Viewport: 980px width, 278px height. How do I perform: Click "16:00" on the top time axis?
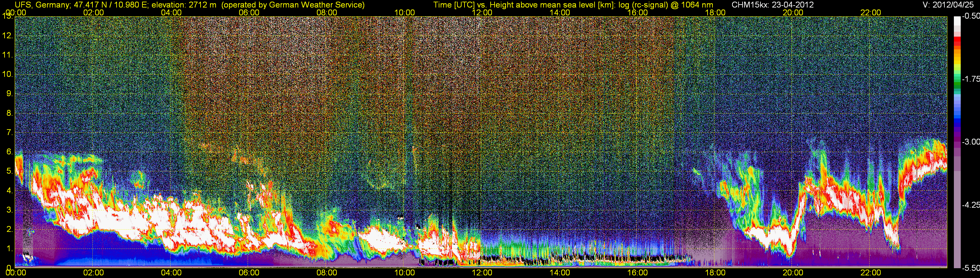(638, 12)
